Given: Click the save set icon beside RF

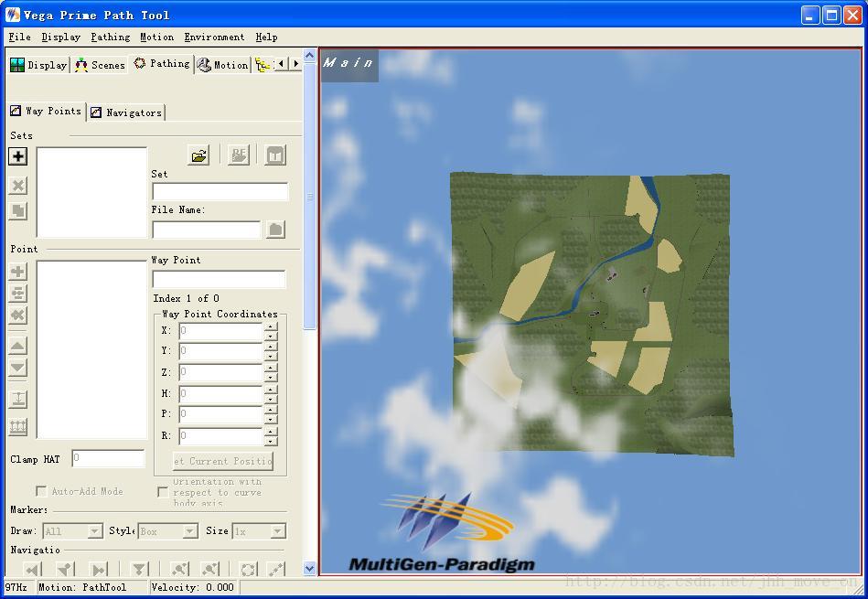Looking at the screenshot, I should [275, 155].
